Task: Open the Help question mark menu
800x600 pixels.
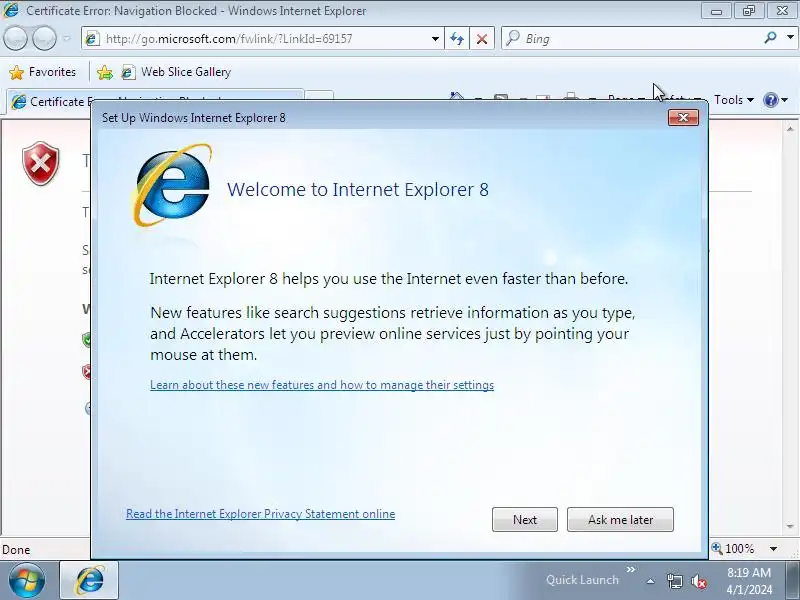Action: pos(775,100)
